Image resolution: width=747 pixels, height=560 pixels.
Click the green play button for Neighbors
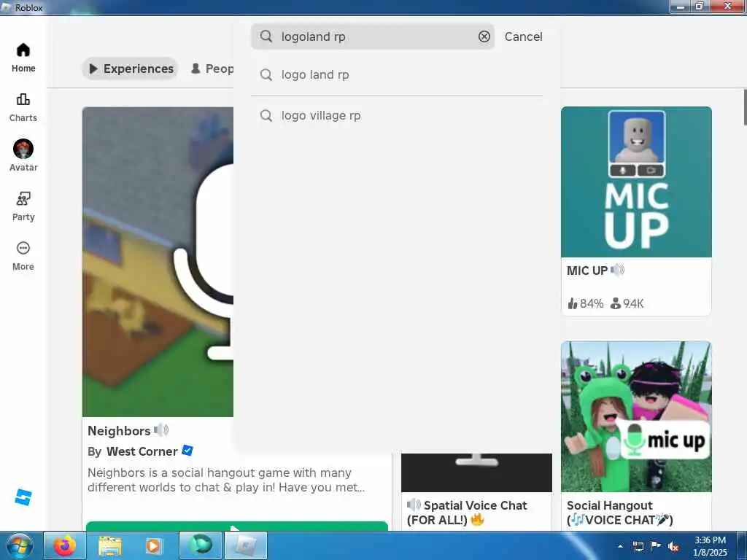click(x=237, y=526)
